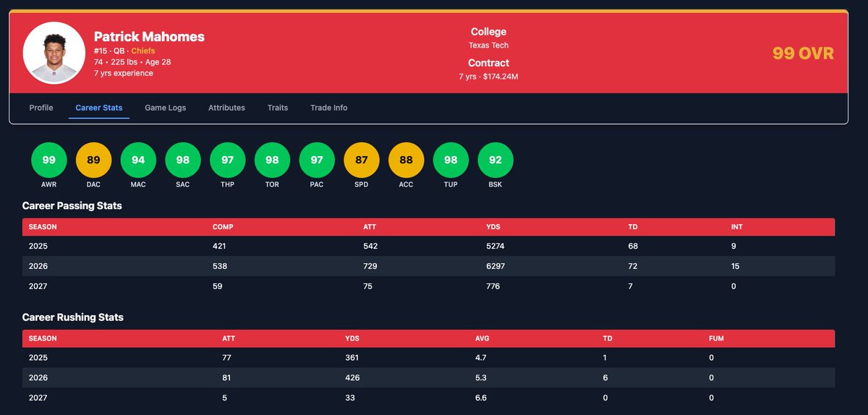Click rushing yards value 361
Viewport: 868px width, 415px height.
point(353,358)
